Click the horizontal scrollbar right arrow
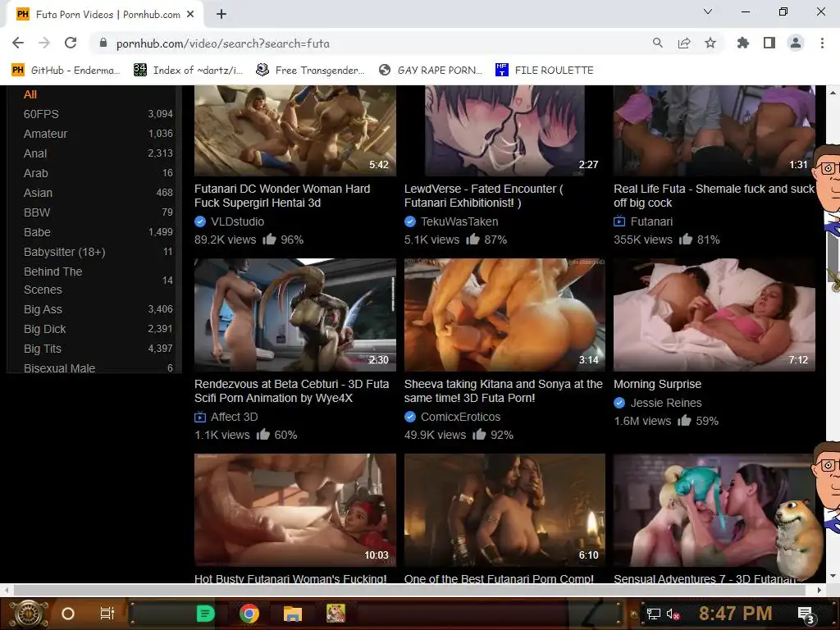This screenshot has width=840, height=630. 819,590
